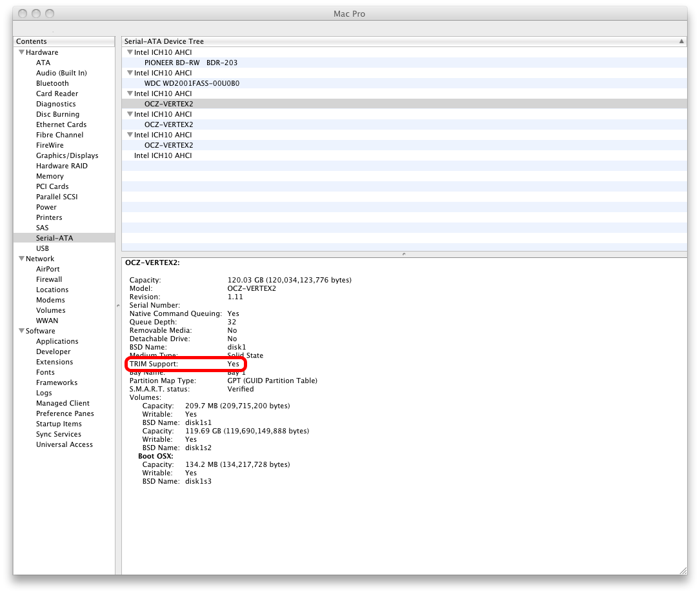Select ATA in Hardware list

pos(43,63)
